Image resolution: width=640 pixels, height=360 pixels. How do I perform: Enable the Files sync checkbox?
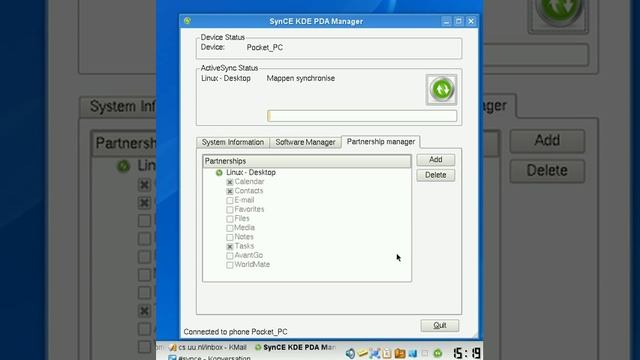tap(230, 219)
